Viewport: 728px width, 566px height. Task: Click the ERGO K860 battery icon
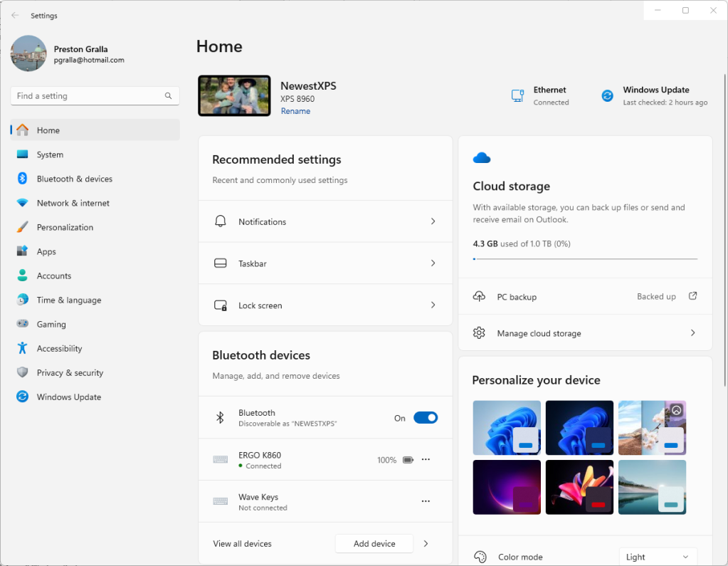[x=408, y=460]
